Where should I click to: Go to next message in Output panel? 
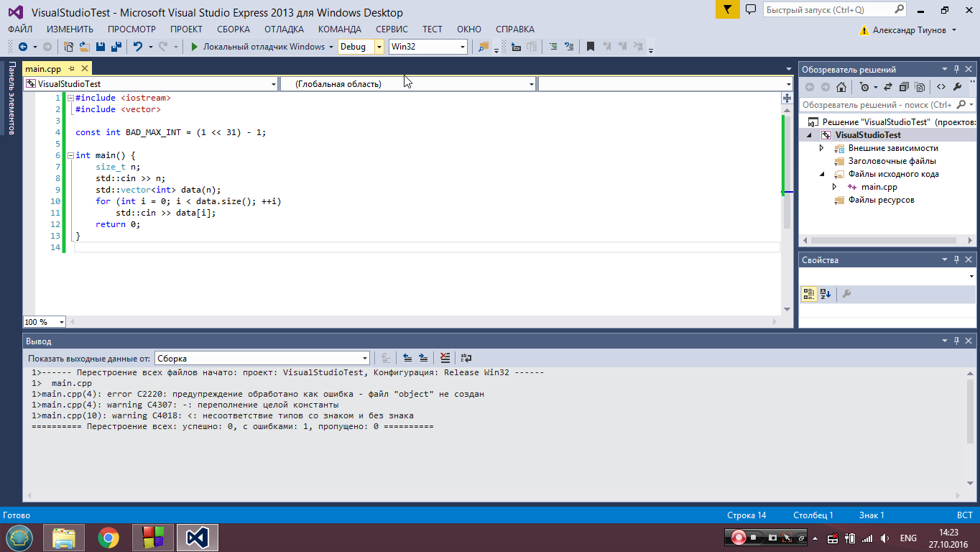point(423,357)
